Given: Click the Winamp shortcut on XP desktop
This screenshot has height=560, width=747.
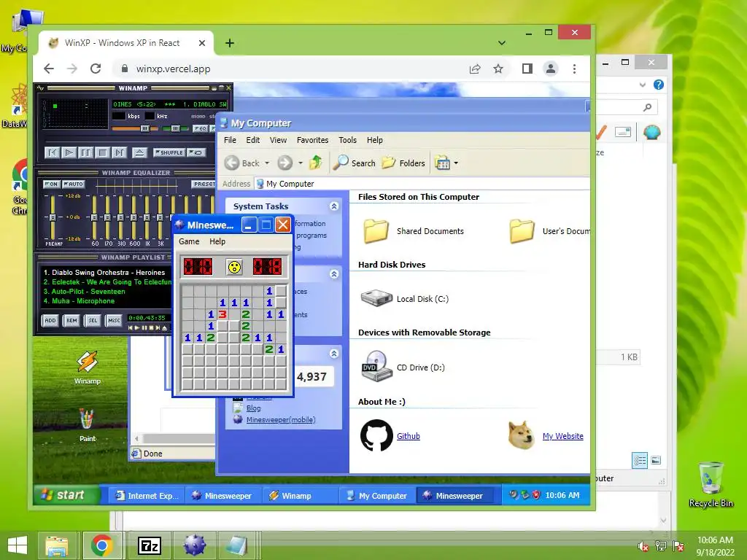Looking at the screenshot, I should (88, 367).
